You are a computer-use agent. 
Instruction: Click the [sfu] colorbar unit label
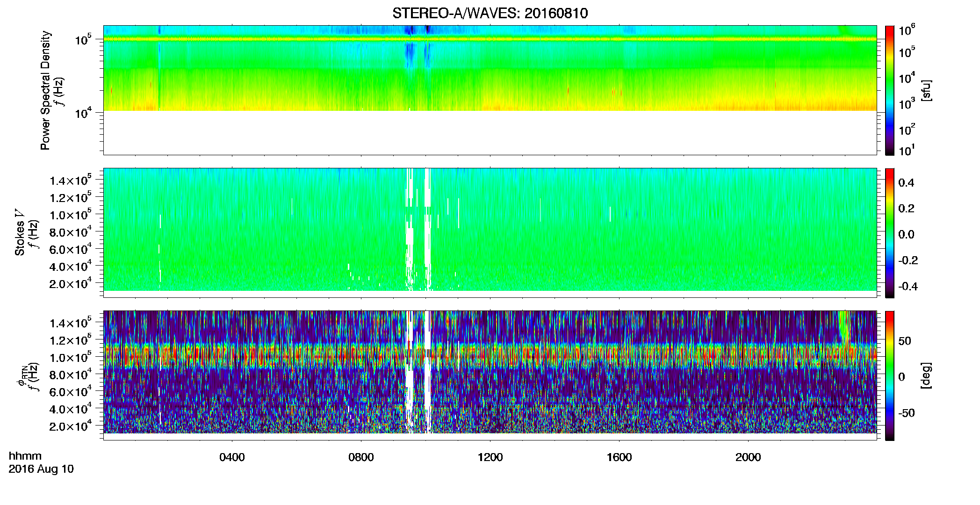point(926,91)
